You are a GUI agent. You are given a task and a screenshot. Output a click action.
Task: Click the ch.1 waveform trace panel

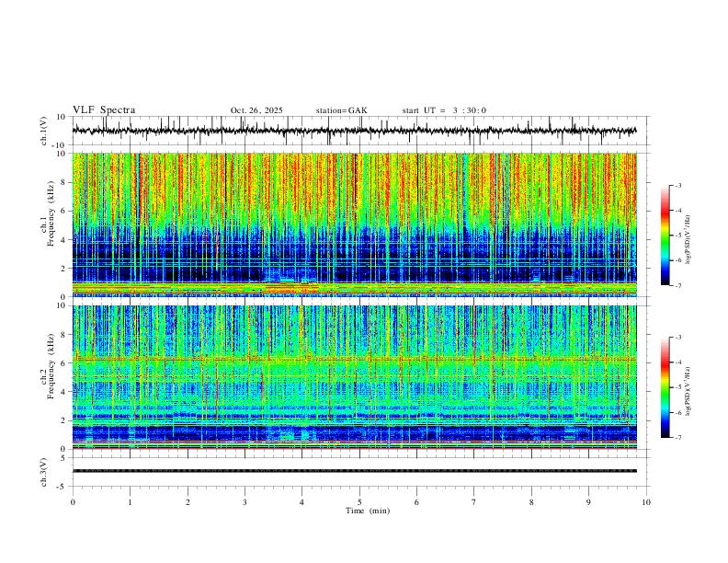361,131
